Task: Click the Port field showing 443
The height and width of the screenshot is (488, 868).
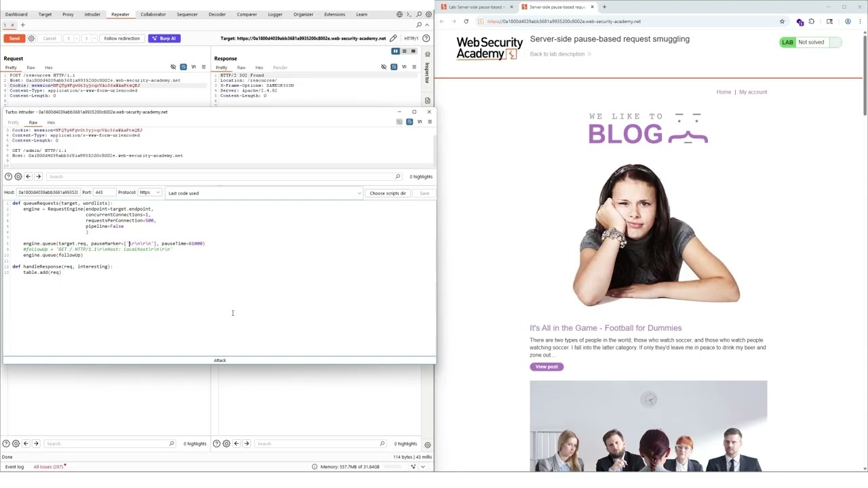Action: coord(104,193)
